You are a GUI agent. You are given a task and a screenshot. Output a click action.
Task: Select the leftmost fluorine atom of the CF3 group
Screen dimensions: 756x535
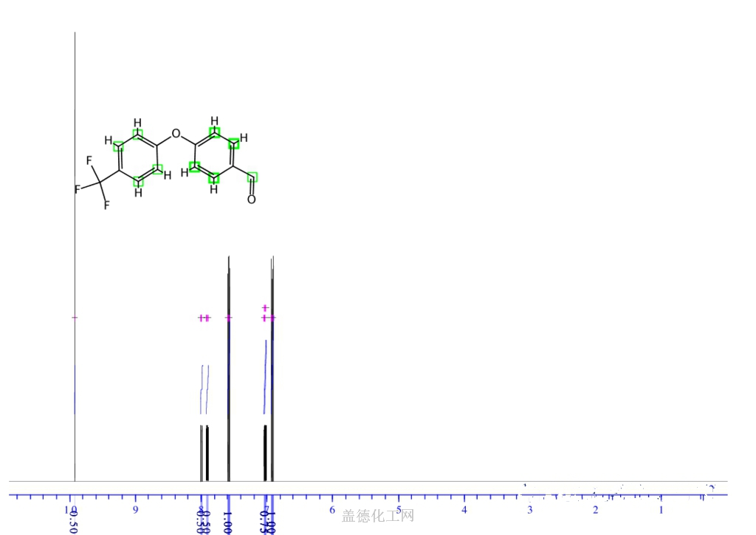tap(77, 190)
